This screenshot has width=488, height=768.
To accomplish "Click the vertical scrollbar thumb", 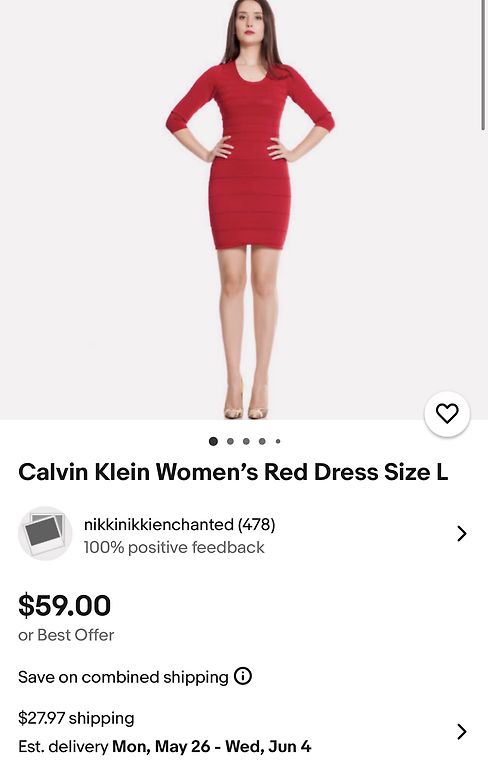I will coord(484,65).
